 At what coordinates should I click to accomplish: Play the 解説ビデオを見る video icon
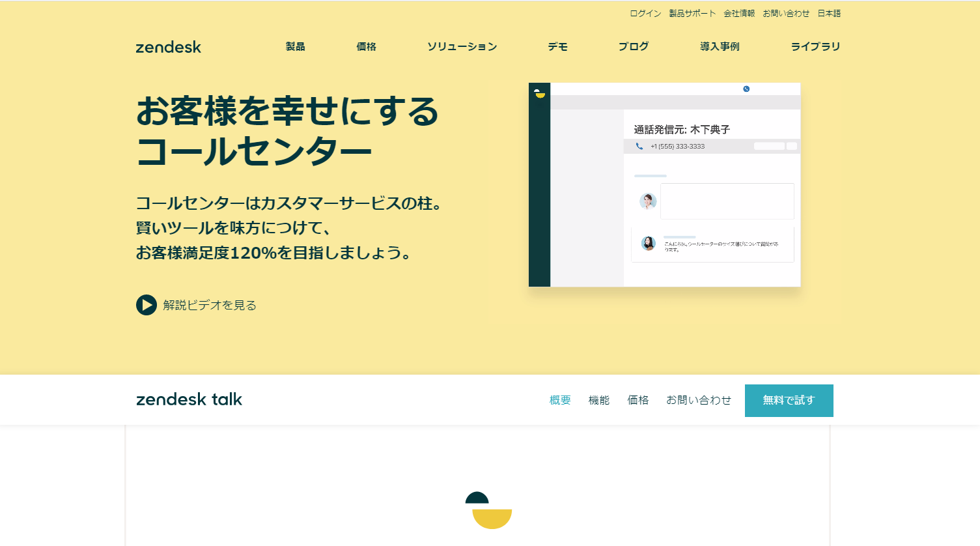pos(147,305)
